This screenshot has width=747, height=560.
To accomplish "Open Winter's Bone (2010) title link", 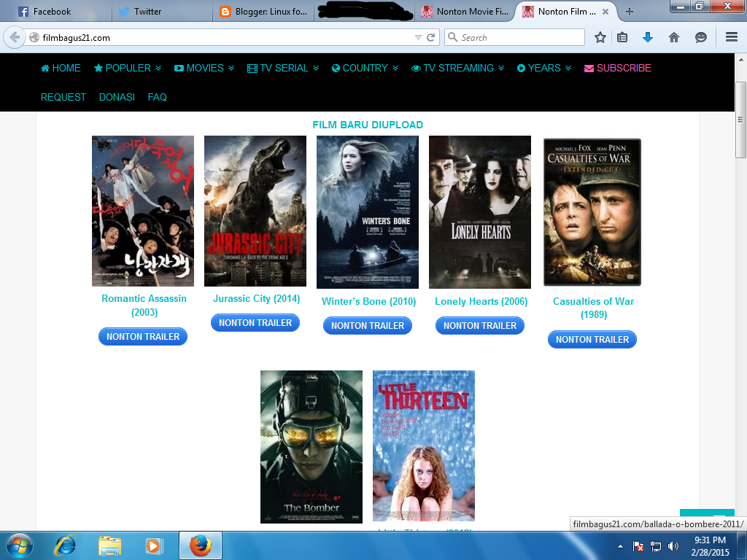I will 368,301.
